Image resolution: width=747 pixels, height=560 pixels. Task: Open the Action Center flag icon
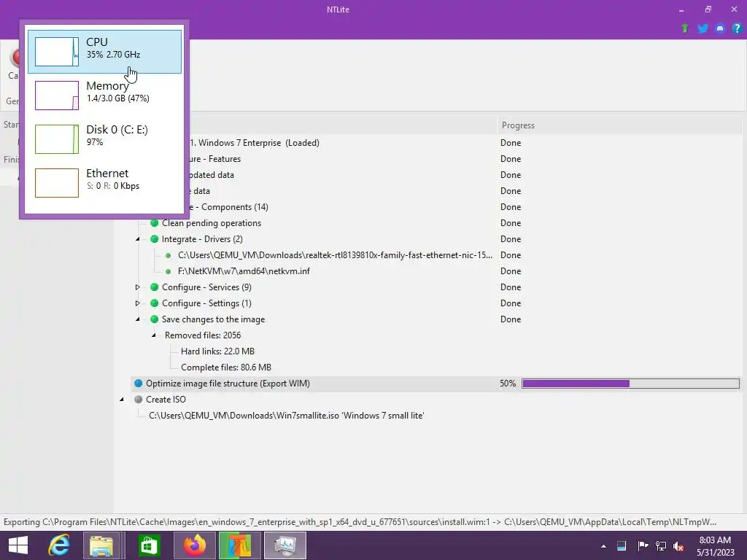coord(643,546)
